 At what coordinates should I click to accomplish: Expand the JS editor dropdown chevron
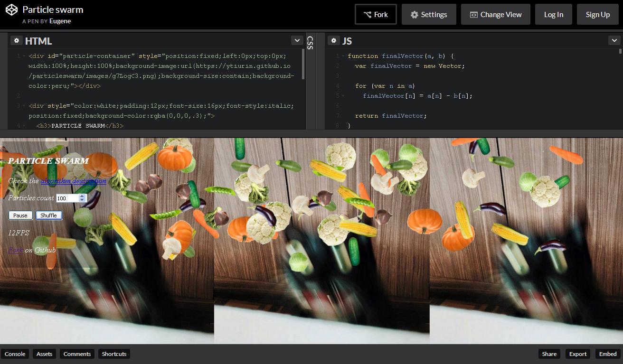tap(614, 41)
